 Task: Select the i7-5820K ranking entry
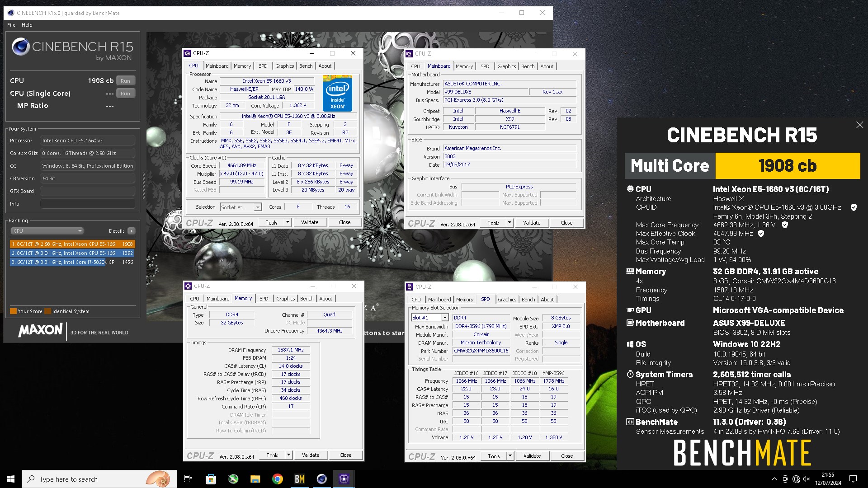click(72, 262)
